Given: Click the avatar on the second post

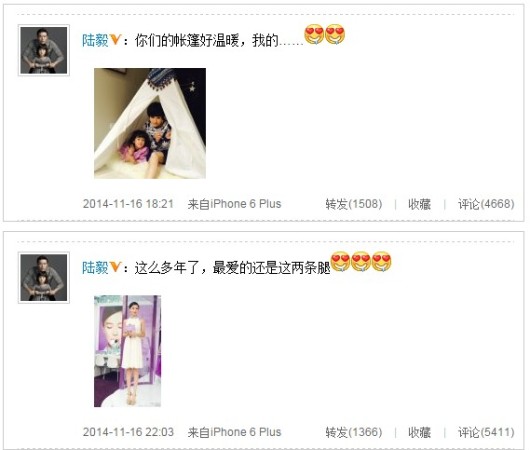Looking at the screenshot, I should pyautogui.click(x=44, y=278).
